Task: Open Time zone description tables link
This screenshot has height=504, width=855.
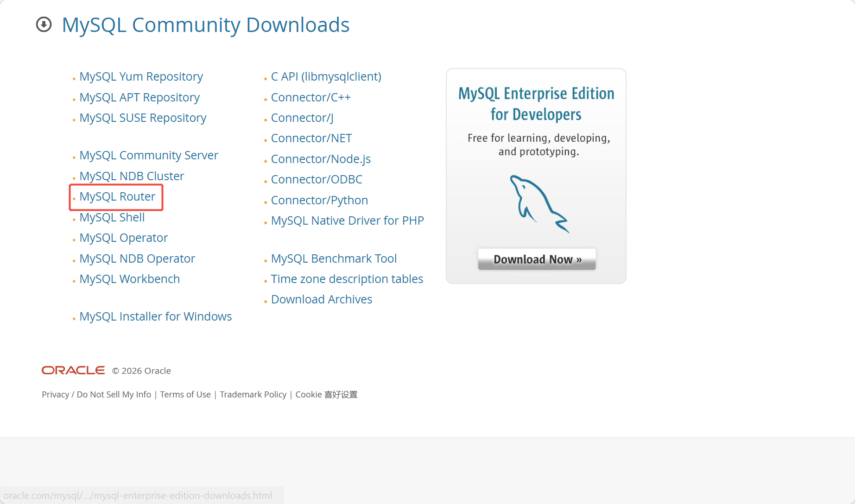Action: pos(347,279)
